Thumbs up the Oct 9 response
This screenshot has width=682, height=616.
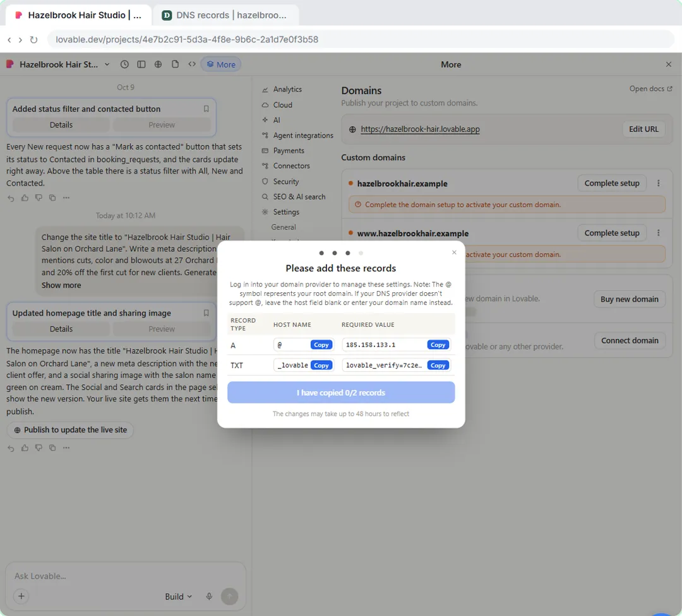tap(25, 198)
